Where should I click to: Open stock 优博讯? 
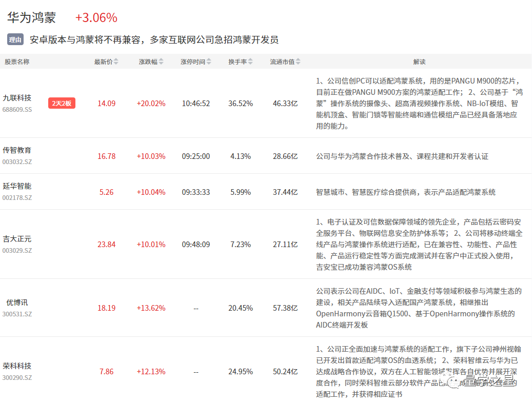pyautogui.click(x=17, y=302)
